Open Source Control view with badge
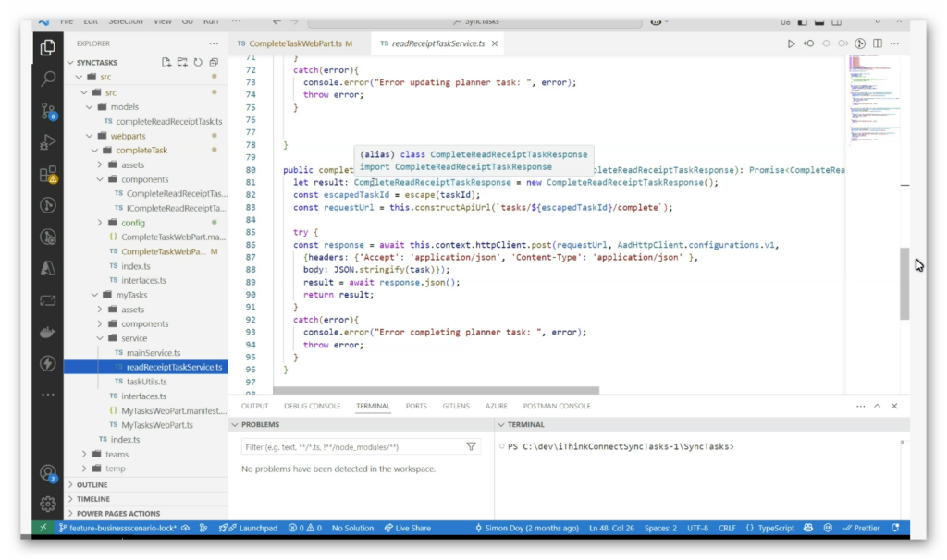 [48, 111]
